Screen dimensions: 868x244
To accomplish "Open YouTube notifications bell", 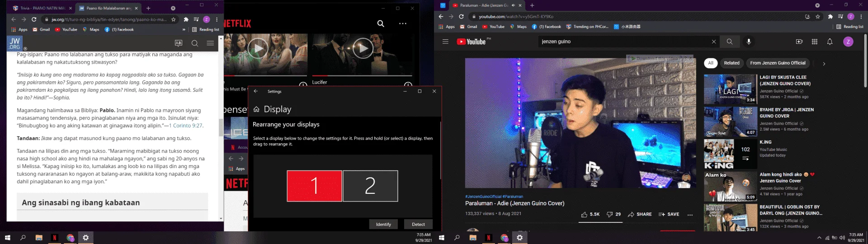I will [830, 42].
